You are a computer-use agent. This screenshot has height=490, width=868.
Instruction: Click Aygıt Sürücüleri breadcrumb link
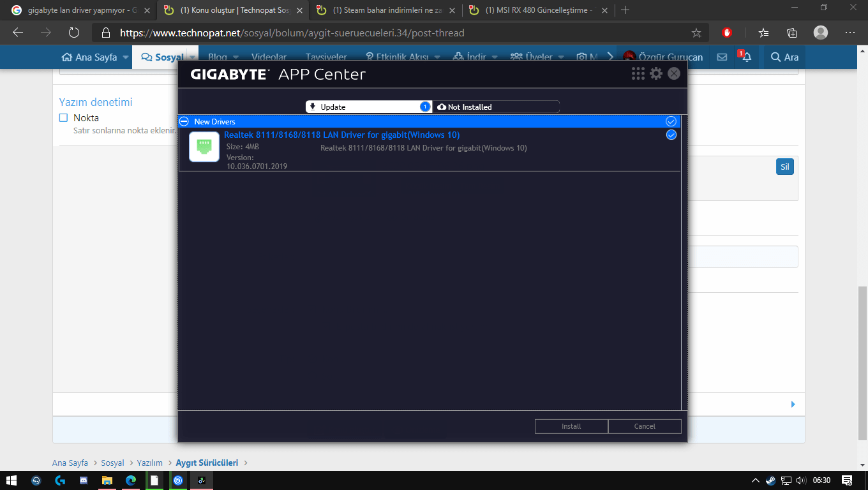(207, 463)
